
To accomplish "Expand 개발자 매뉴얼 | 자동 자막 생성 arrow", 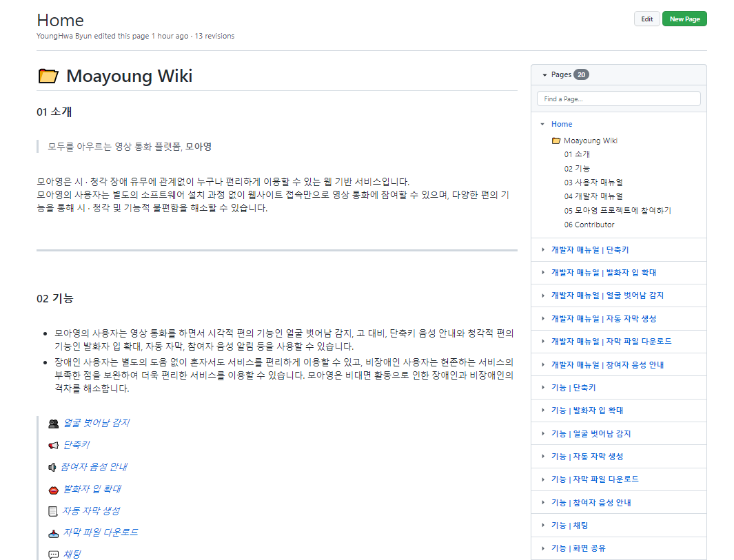I will [x=543, y=319].
